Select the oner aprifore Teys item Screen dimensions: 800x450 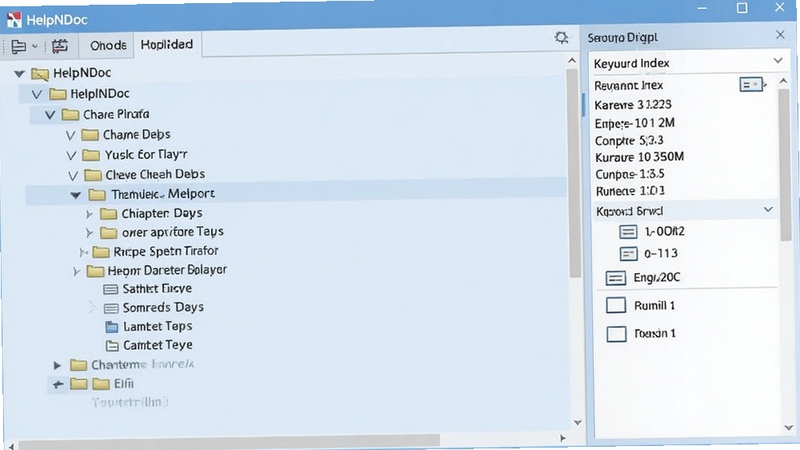172,232
